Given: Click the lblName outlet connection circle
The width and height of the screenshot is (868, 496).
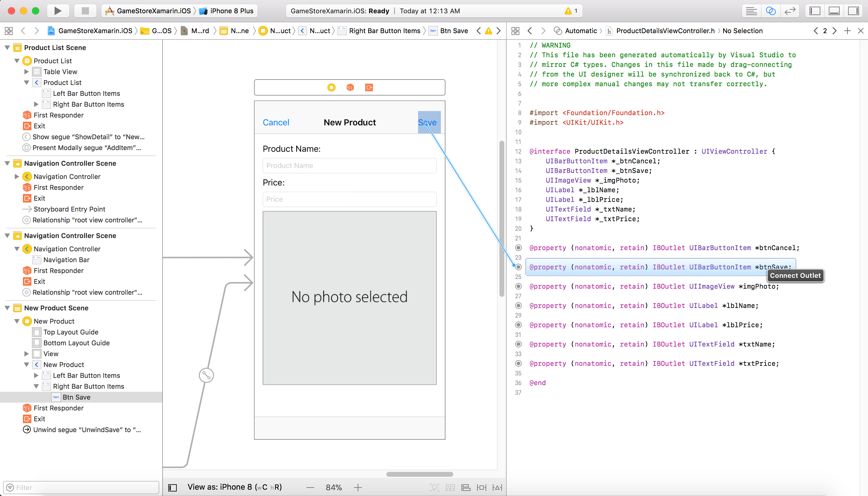Looking at the screenshot, I should coord(518,306).
